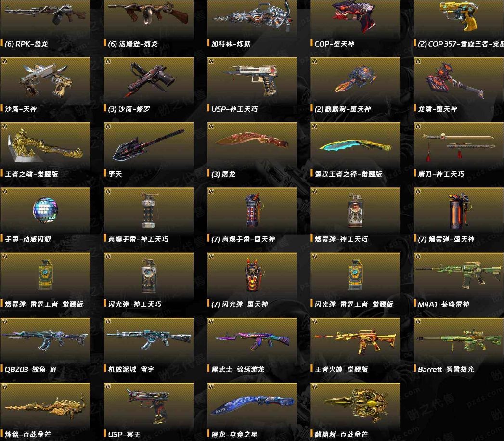Click the QBZ03-独角-III rifle label

[30, 369]
